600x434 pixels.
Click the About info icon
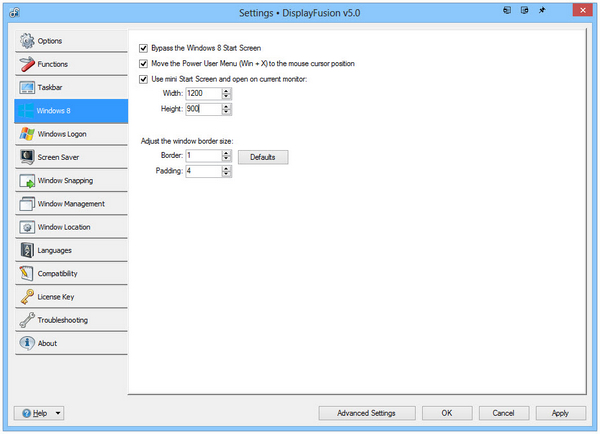[x=27, y=343]
